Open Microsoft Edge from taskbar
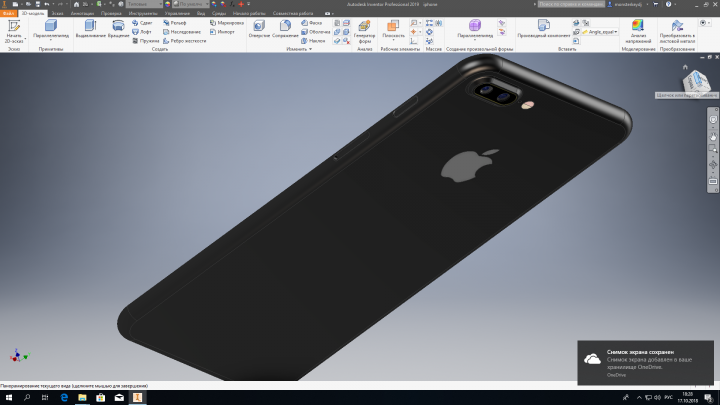Viewport: 720px width, 405px height. [x=64, y=398]
